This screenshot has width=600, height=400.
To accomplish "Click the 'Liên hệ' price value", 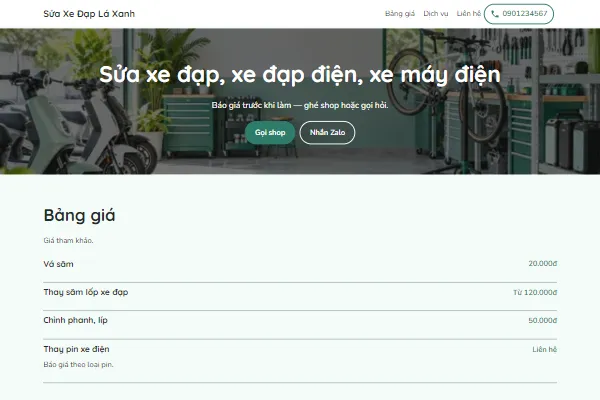I will 545,349.
